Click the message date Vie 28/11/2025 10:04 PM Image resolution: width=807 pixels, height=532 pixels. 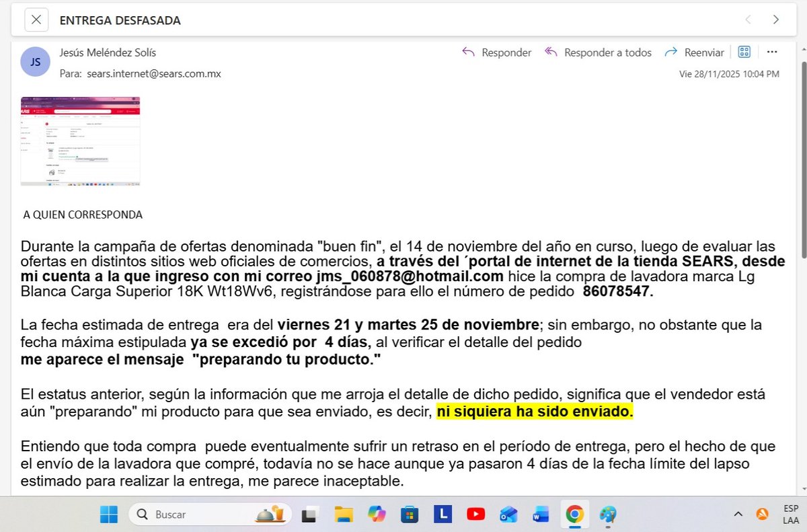(730, 74)
